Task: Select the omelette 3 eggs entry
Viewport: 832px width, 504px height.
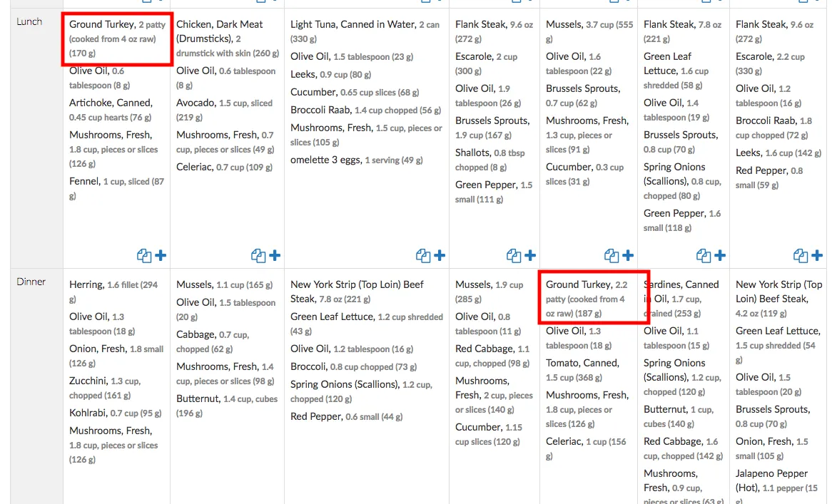Action: click(325, 160)
